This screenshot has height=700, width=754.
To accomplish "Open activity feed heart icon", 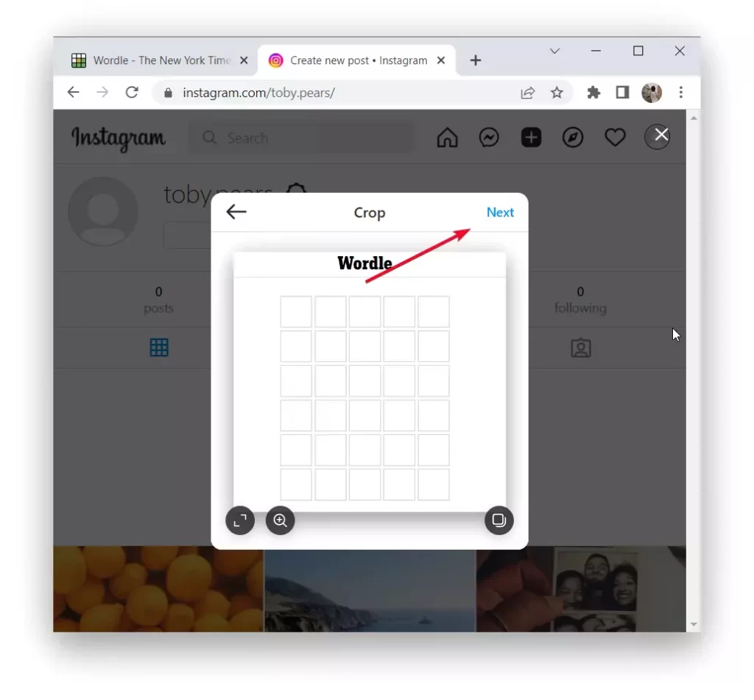I will (x=615, y=138).
